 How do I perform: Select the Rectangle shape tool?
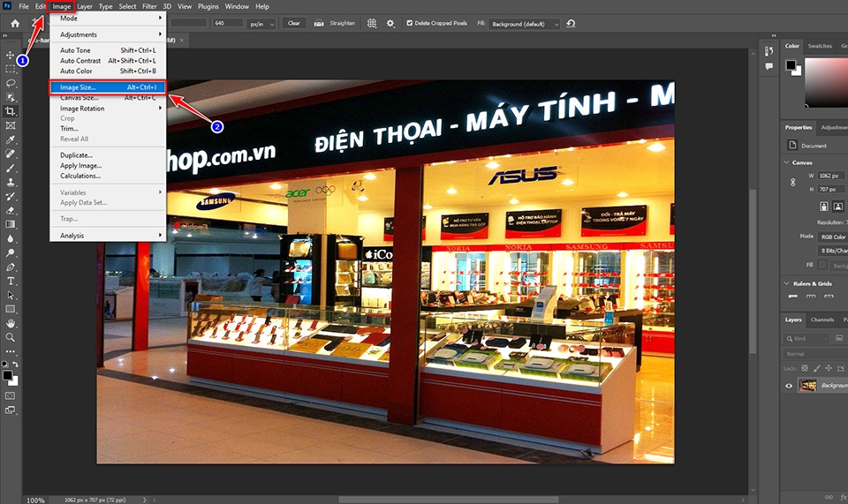tap(11, 309)
